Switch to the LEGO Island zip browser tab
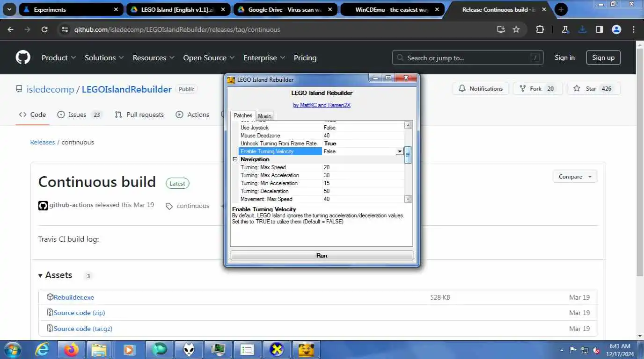Image resolution: width=644 pixels, height=359 pixels. [178, 9]
